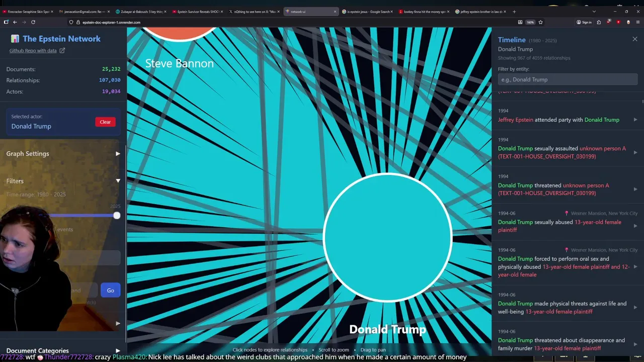The width and height of the screenshot is (644, 362).
Task: Clear the selected actor Donald Trump
Action: click(105, 122)
